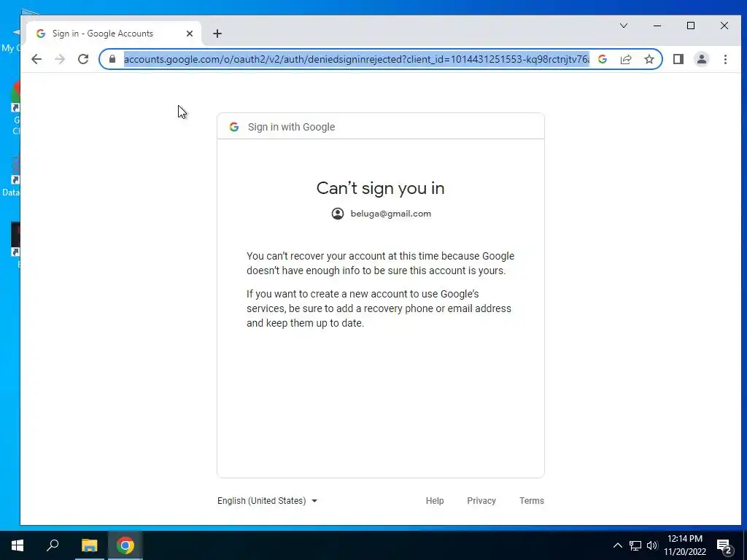Go back using the browser back arrow
The image size is (747, 560).
click(x=36, y=59)
